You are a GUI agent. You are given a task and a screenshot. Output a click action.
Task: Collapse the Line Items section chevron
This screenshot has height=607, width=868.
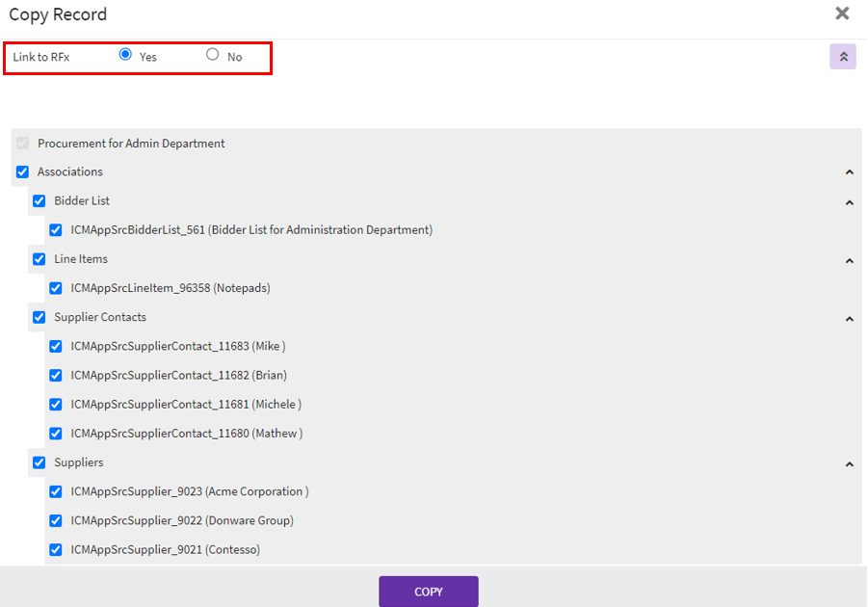[x=849, y=260]
